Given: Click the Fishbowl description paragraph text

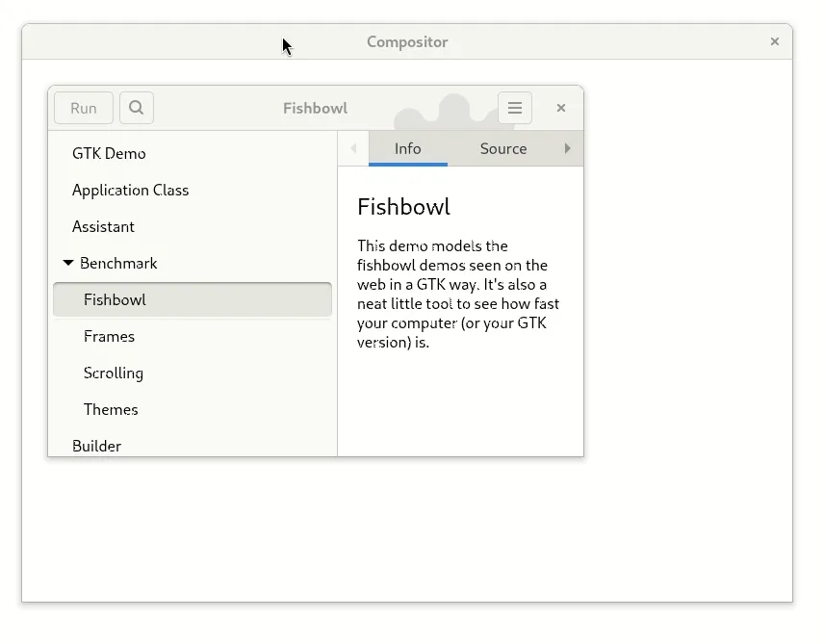Looking at the screenshot, I should click(457, 294).
